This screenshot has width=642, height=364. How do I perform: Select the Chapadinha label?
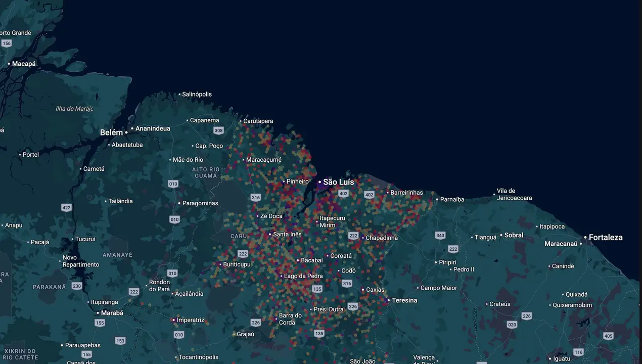(x=382, y=238)
